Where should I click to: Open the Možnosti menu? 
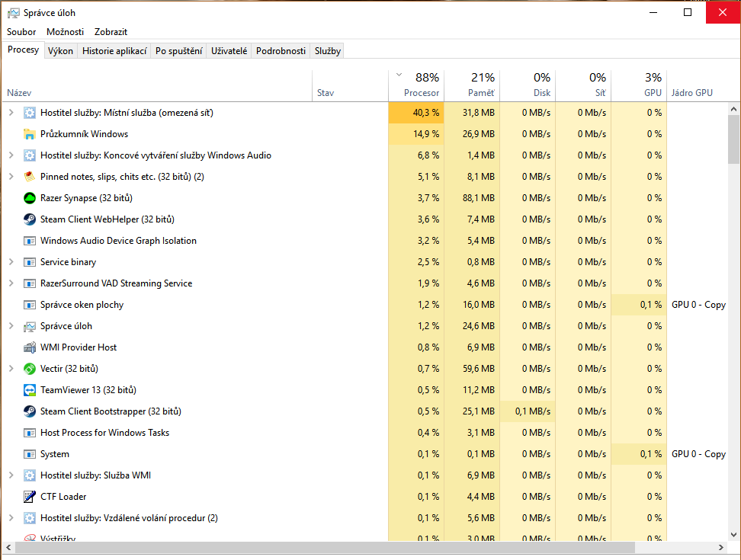click(65, 32)
